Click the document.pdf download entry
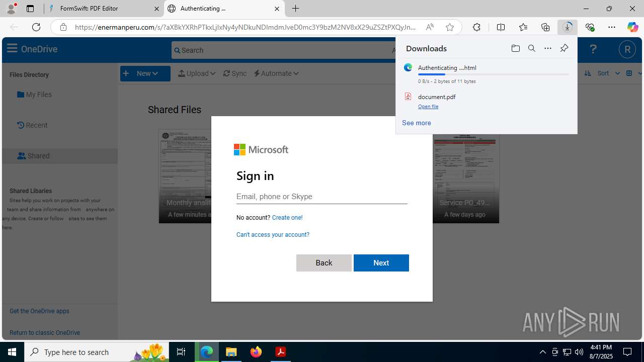 [x=486, y=101]
